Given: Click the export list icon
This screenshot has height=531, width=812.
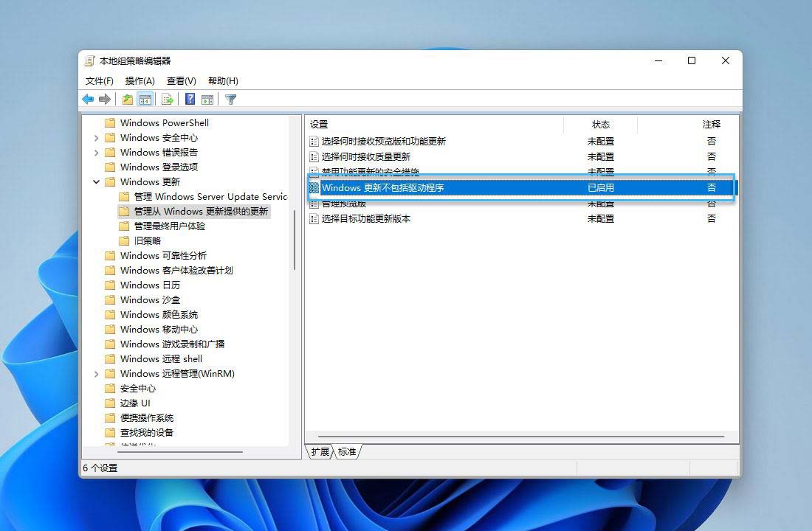Looking at the screenshot, I should click(167, 99).
